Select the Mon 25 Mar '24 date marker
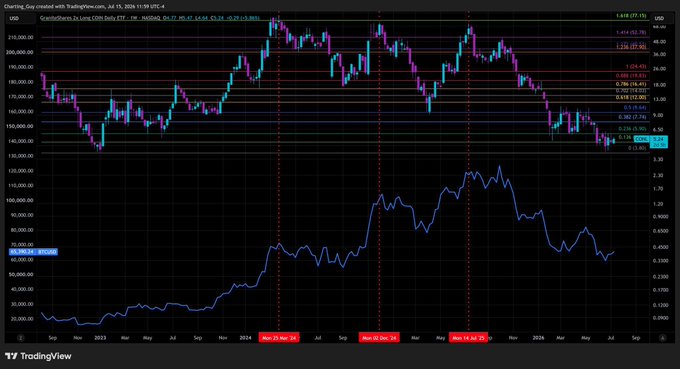Image resolution: width=680 pixels, height=369 pixels. click(279, 338)
